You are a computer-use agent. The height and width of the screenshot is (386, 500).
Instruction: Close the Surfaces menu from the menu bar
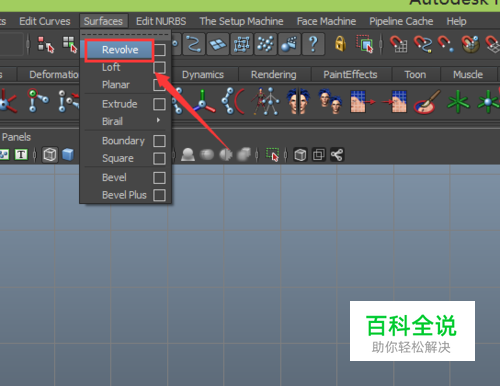103,21
